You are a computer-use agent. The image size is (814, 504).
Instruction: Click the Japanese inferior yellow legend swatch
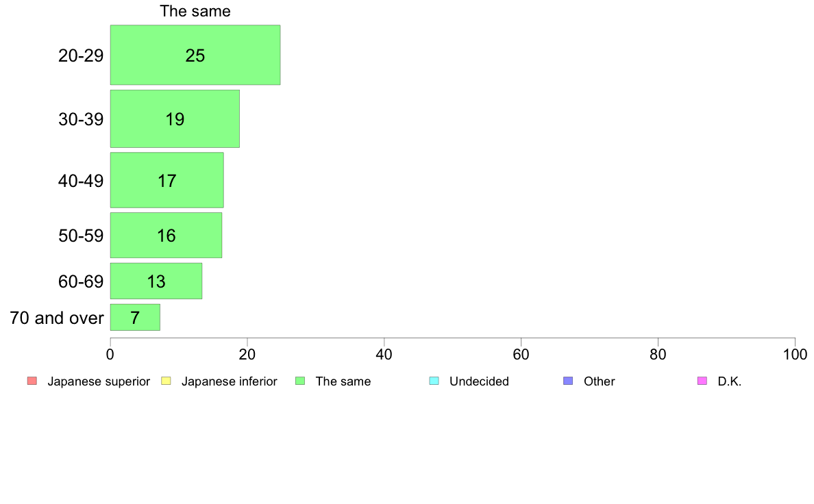(166, 381)
